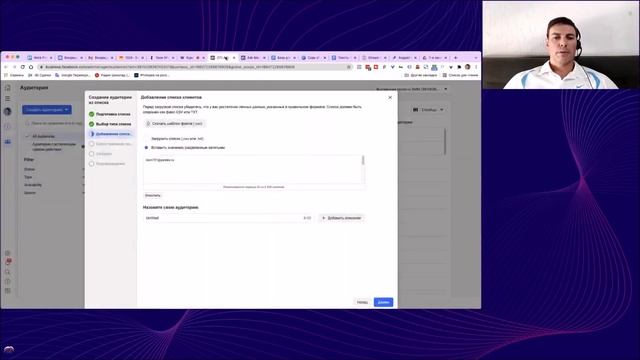
Task: Reload the page with the browser refresh icon
Action: point(22,67)
